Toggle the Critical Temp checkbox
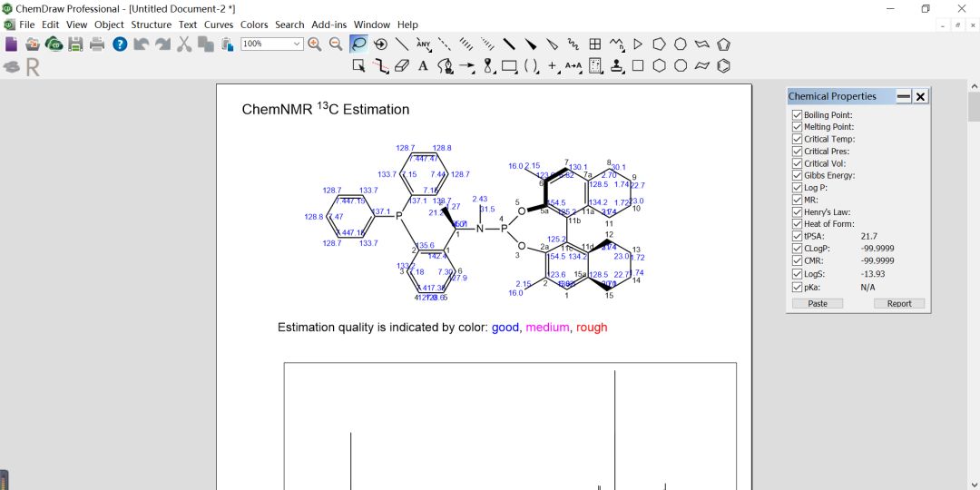Viewport: 980px width, 490px height. click(797, 139)
